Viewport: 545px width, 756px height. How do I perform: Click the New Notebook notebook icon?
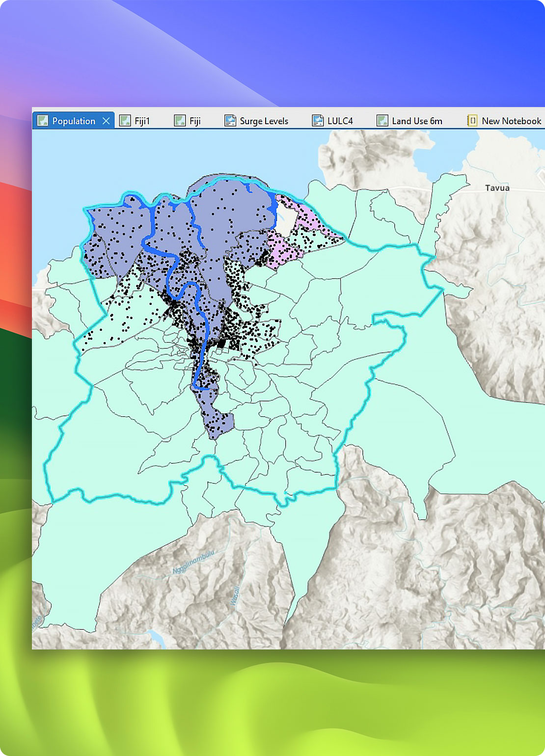472,121
